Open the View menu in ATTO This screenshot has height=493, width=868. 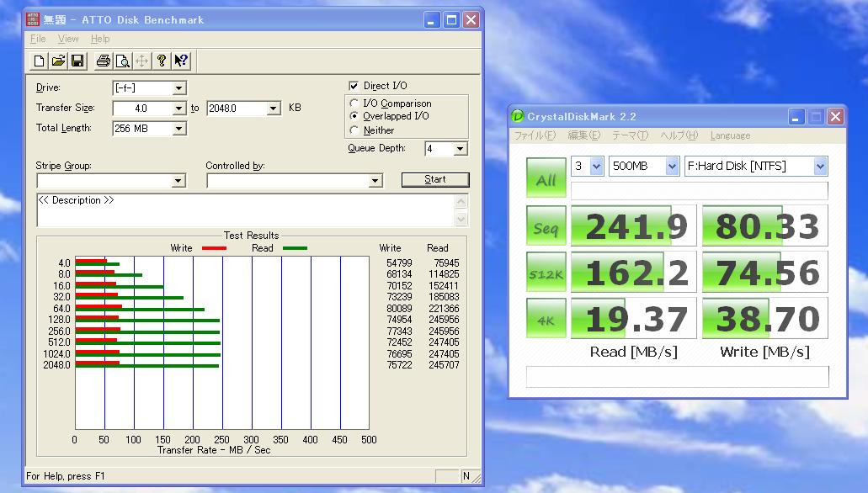point(68,39)
